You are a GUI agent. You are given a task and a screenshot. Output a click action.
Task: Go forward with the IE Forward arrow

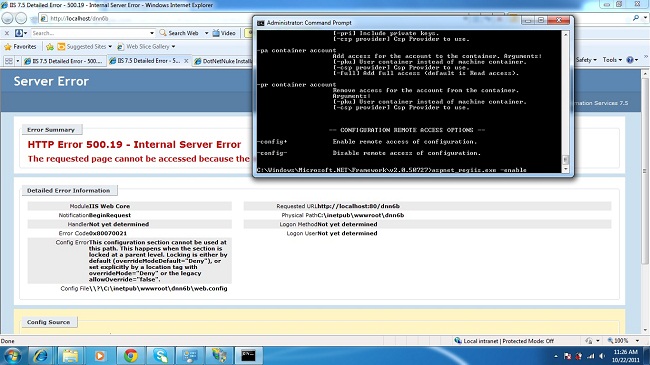point(21,18)
